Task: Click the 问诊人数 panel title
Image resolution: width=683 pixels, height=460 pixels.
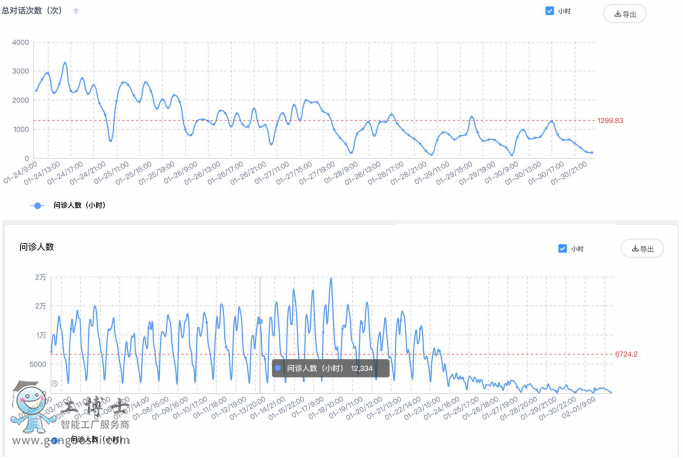Action: [36, 245]
